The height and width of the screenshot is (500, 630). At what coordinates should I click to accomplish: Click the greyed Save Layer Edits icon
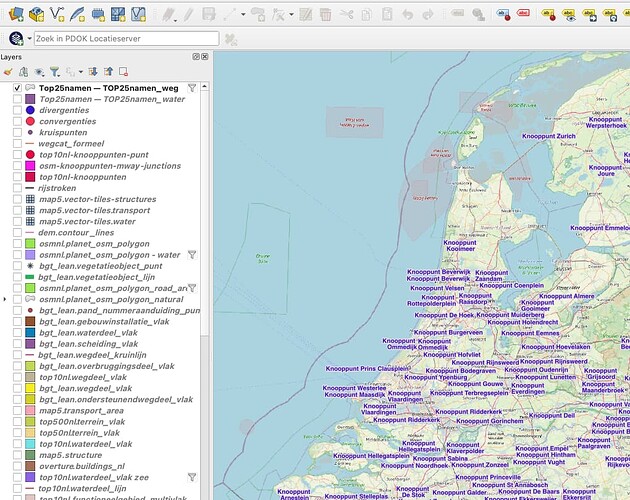tap(209, 14)
